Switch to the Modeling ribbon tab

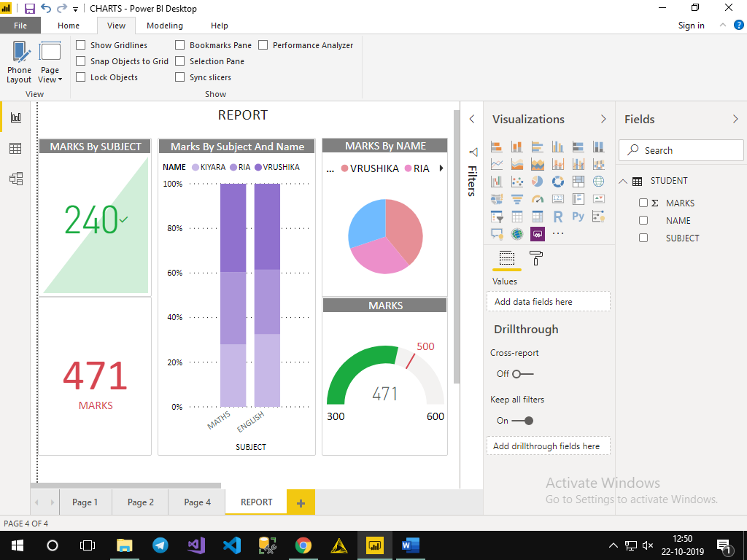(164, 25)
